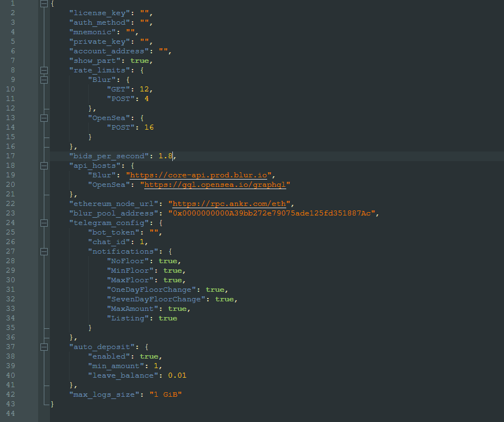This screenshot has width=504, height=422.
Task: Click the "show_part" true value
Action: [139, 61]
